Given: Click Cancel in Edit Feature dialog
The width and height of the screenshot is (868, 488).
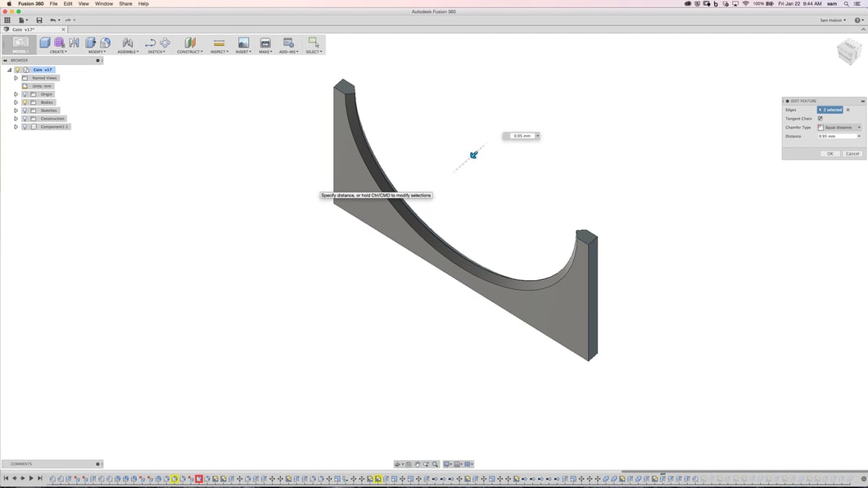Looking at the screenshot, I should (x=852, y=153).
